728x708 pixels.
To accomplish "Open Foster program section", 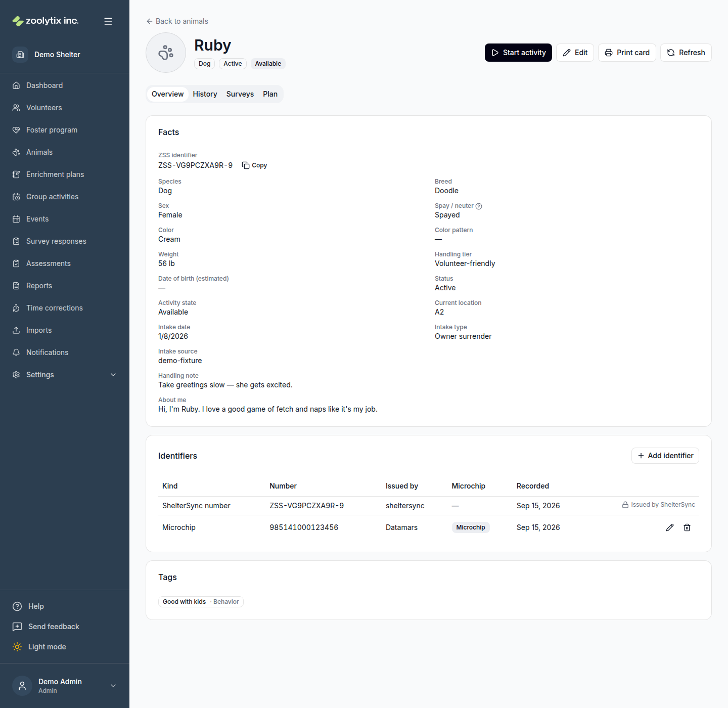I will point(65,130).
